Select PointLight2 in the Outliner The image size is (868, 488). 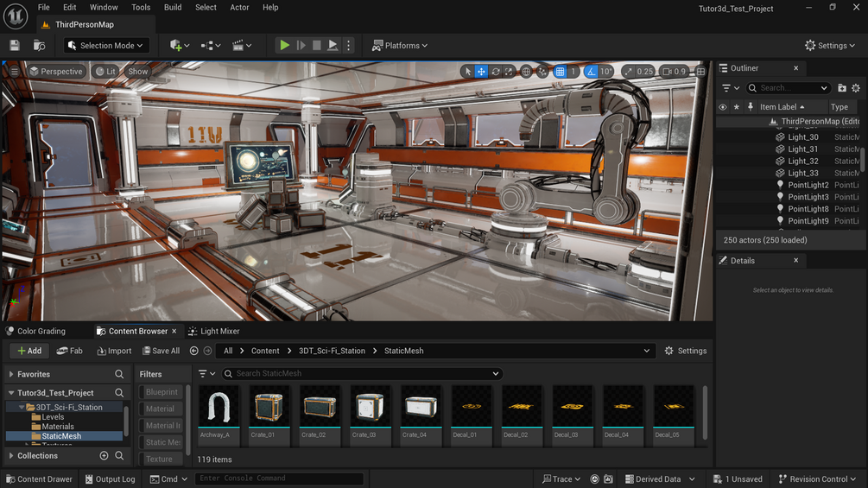808,185
